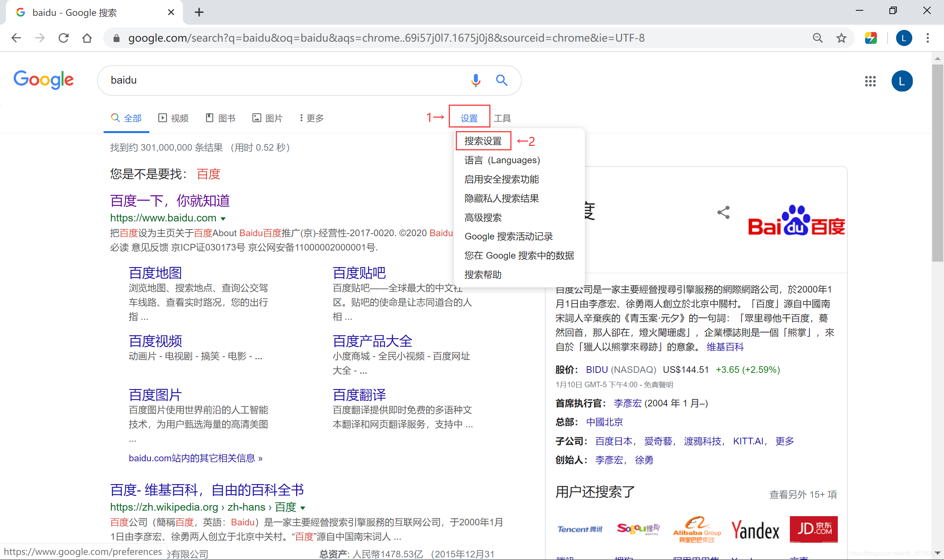Viewport: 944px width, 560px height.
Task: Open the Chrome profile L avatar
Action: [903, 38]
